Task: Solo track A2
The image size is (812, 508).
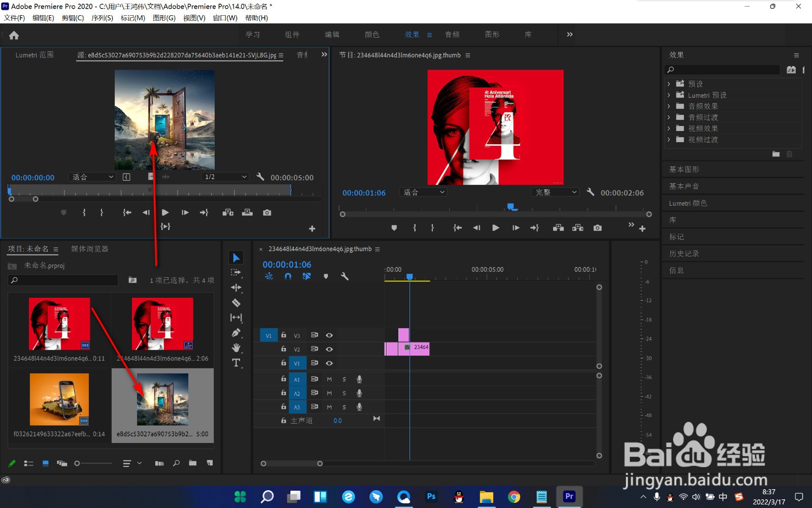Action: [x=344, y=393]
